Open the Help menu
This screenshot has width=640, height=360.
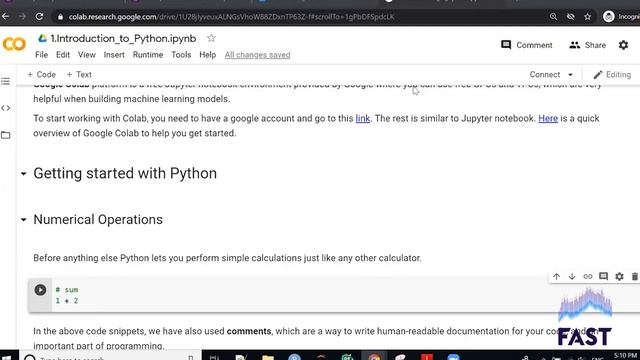(207, 55)
